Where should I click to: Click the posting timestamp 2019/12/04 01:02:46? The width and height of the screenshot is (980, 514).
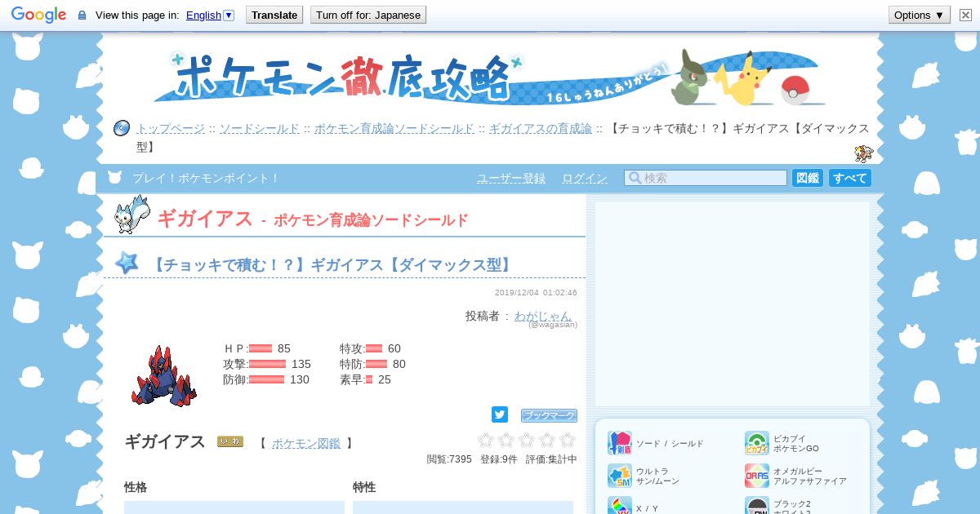coord(536,293)
